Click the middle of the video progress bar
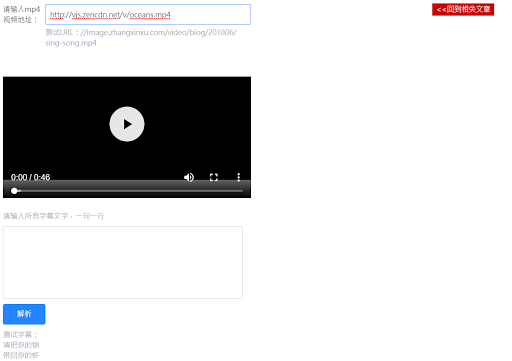This screenshot has height=361, width=512. click(128, 191)
